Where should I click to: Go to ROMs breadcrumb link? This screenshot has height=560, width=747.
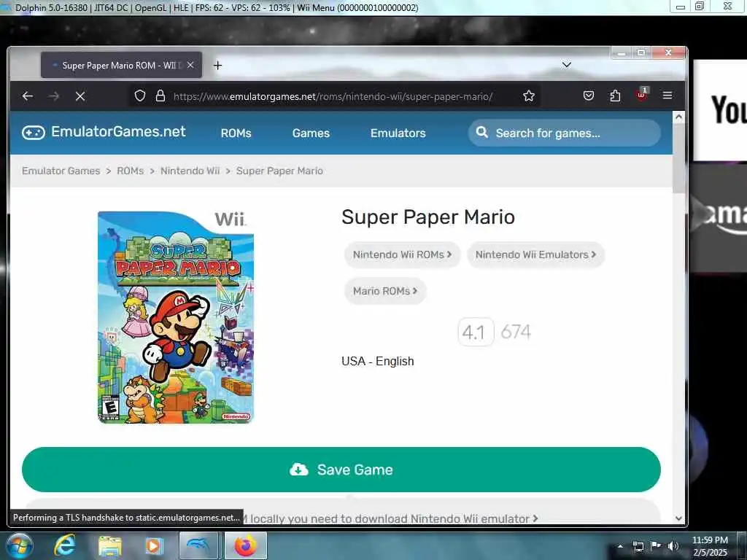[x=130, y=171]
